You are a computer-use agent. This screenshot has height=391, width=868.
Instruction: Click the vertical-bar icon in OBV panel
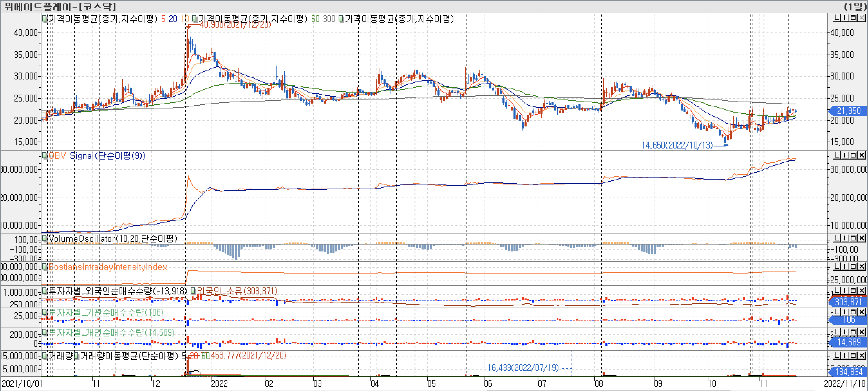coord(845,155)
